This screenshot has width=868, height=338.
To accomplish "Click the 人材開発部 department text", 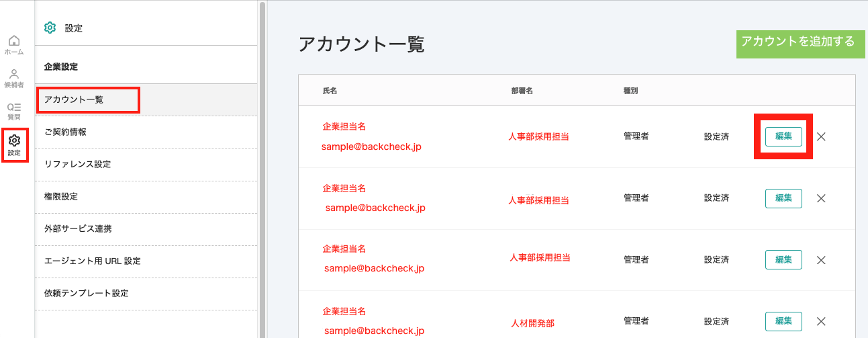I will tap(533, 323).
